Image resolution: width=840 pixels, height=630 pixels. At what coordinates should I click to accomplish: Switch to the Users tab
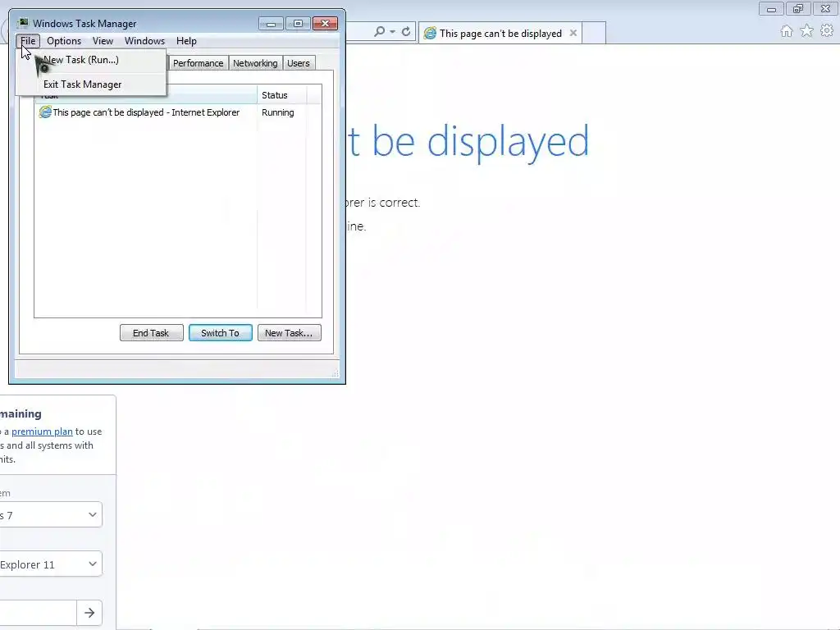(299, 63)
